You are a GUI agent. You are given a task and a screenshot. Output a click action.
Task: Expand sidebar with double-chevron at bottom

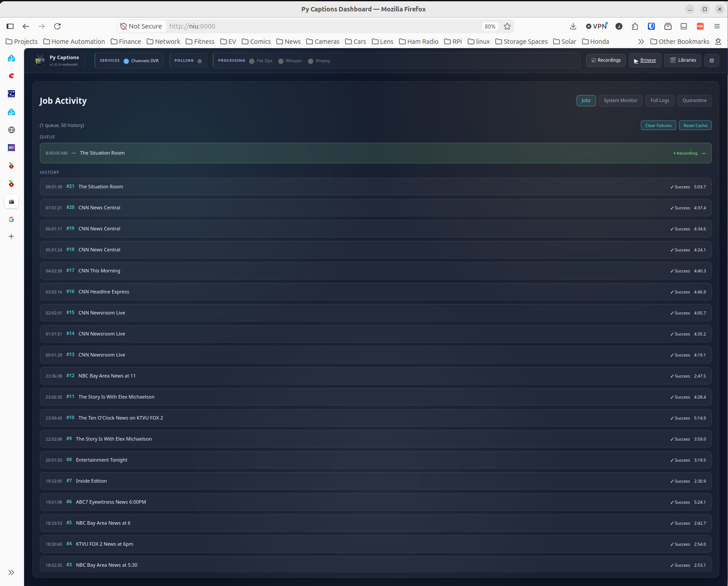coord(11,572)
